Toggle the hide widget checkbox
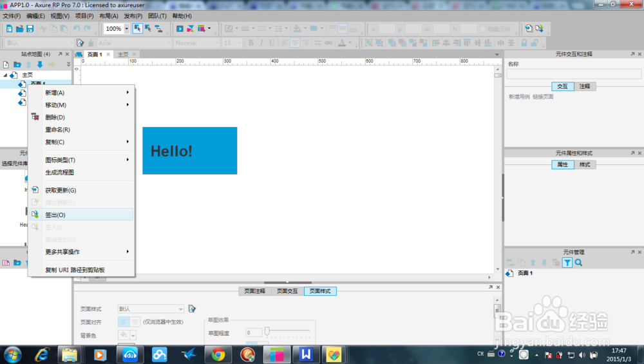The image size is (644, 364). click(x=483, y=29)
